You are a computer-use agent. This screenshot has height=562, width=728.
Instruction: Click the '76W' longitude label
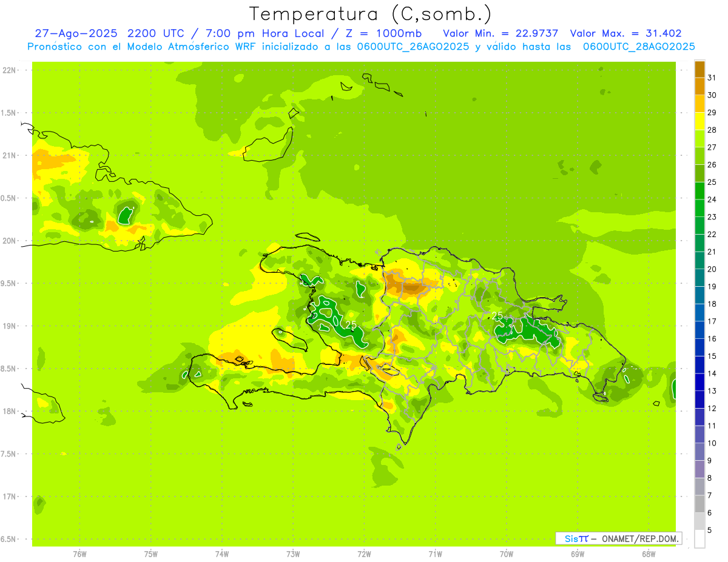[79, 554]
